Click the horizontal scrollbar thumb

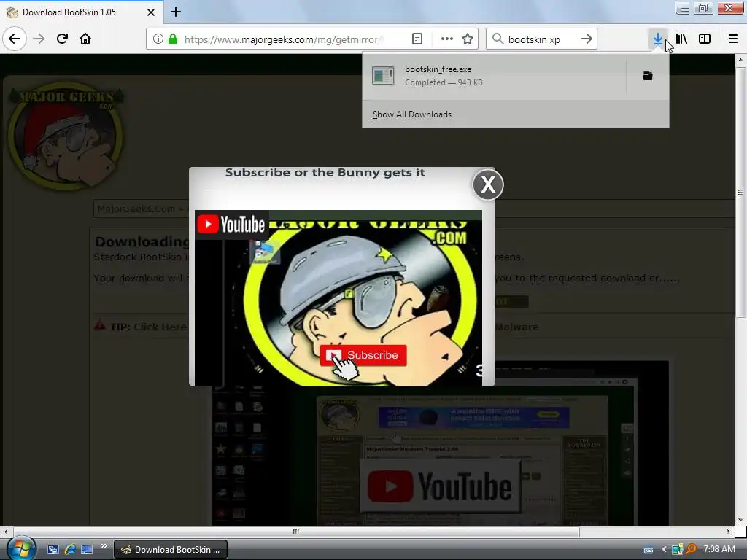tap(296, 532)
